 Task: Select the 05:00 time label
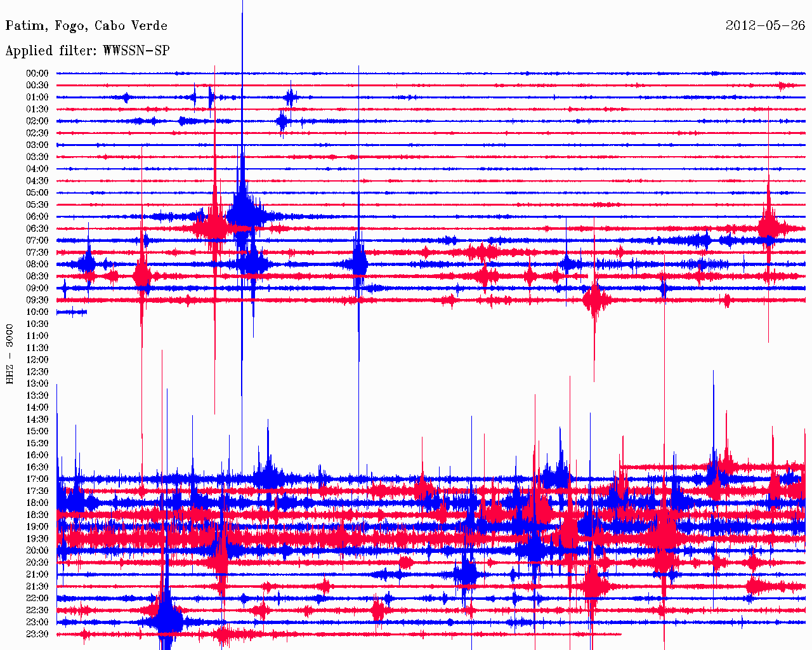37,193
